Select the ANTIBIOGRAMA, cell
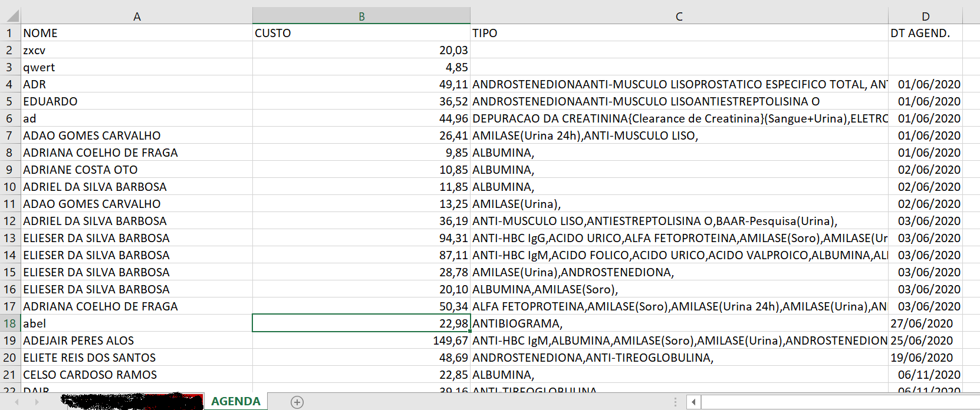The image size is (980, 410). tap(679, 323)
